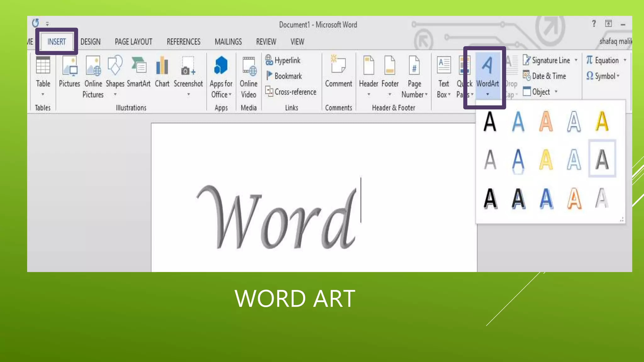Image resolution: width=644 pixels, height=362 pixels.
Task: Expand the Header dropdown arrow
Action: pyautogui.click(x=369, y=94)
